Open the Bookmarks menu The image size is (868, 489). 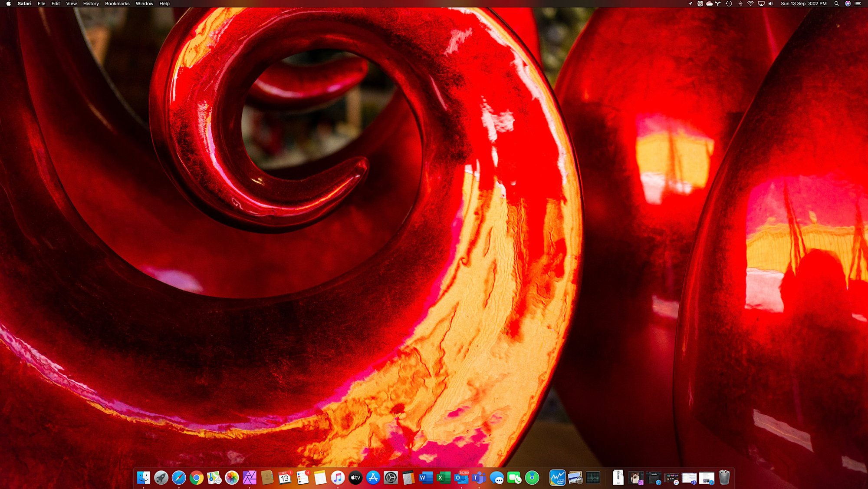coord(117,3)
